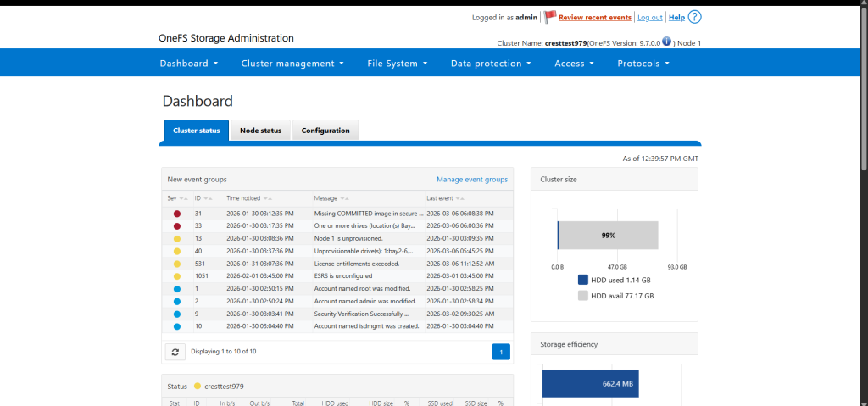Viewport: 868px width, 406px height.
Task: Open the Help question mark icon
Action: (695, 17)
